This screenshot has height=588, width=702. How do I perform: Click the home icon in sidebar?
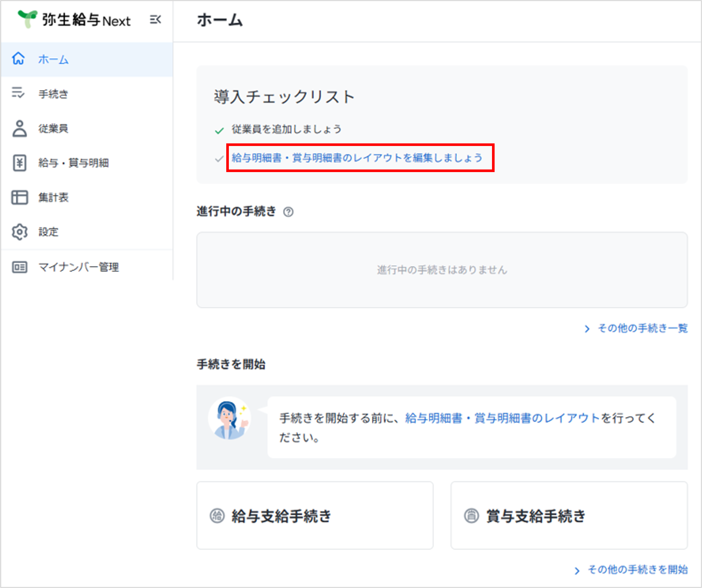(18, 59)
